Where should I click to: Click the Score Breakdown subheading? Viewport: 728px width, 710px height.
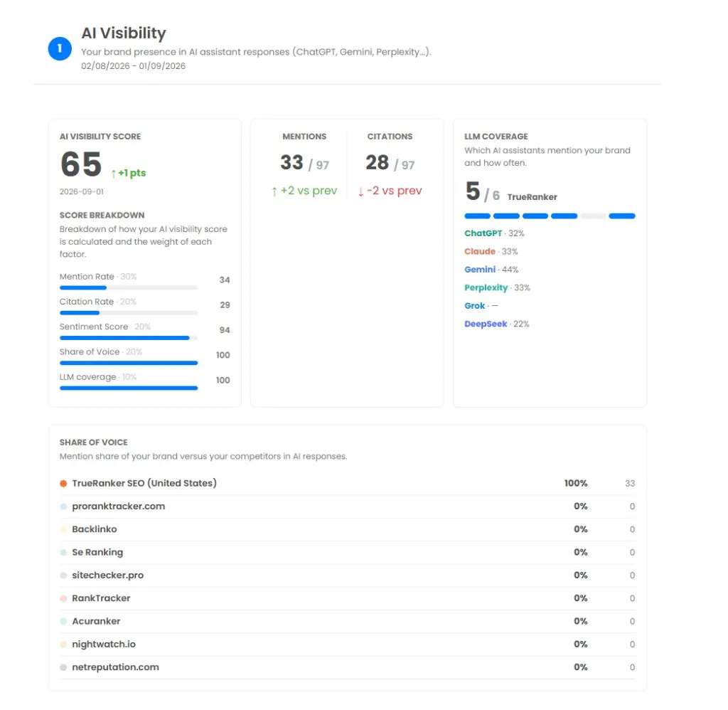pyautogui.click(x=102, y=215)
